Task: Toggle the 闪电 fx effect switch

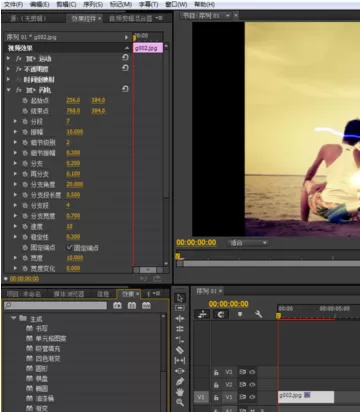Action: [19, 90]
